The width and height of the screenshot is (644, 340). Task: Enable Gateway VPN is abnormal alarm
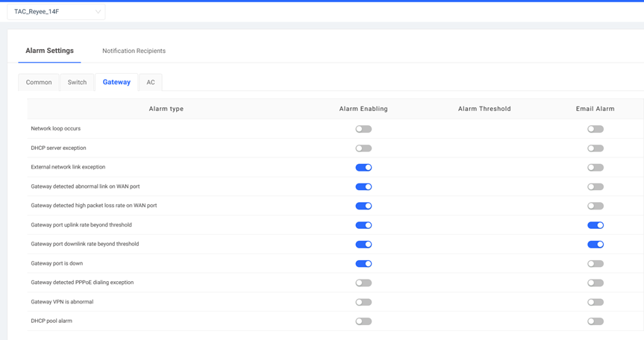pyautogui.click(x=363, y=302)
